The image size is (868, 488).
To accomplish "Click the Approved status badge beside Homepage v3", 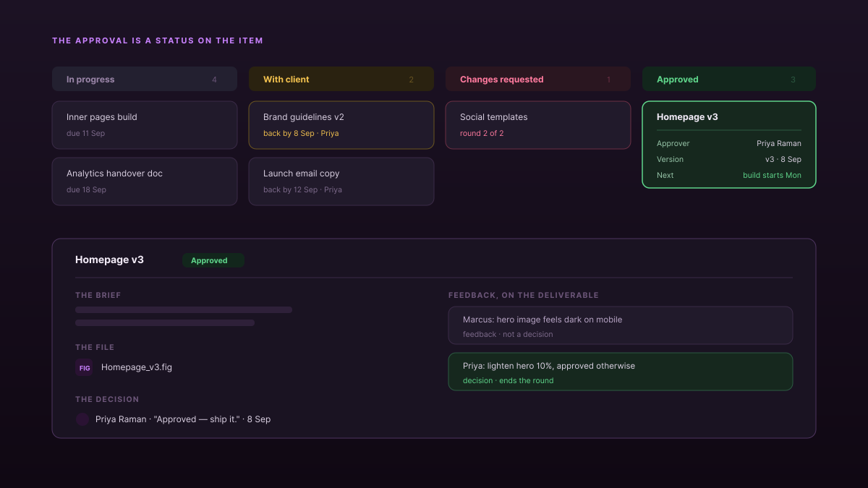I will pos(213,260).
